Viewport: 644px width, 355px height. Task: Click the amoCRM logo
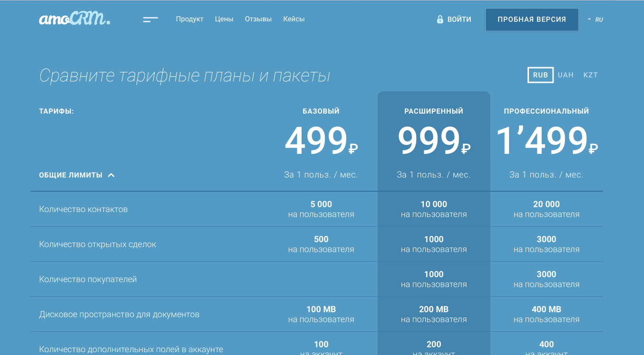[74, 19]
